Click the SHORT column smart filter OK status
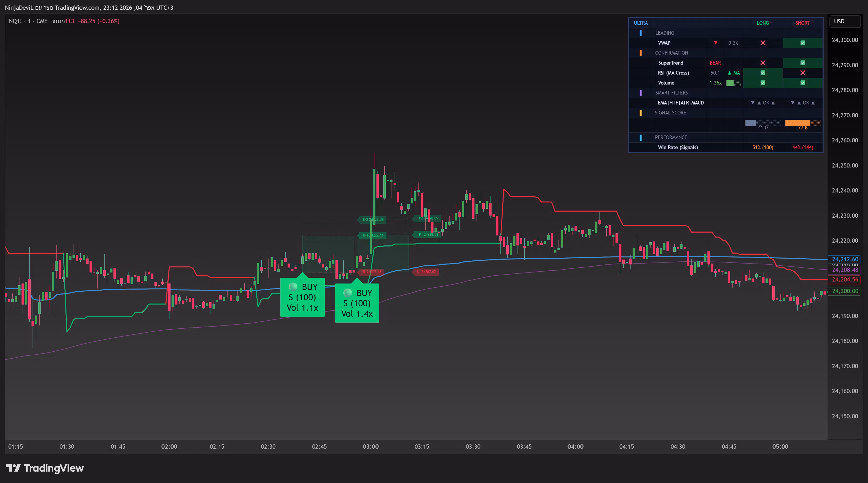The height and width of the screenshot is (483, 868). click(803, 103)
